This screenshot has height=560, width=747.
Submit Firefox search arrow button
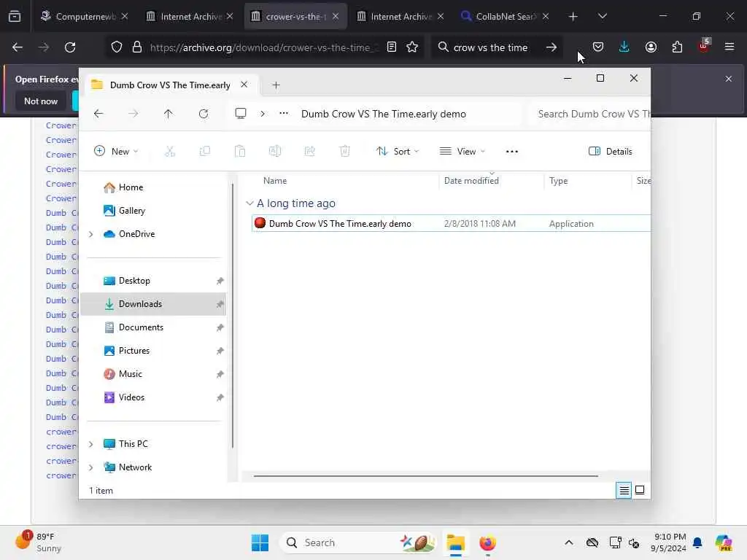(x=551, y=47)
